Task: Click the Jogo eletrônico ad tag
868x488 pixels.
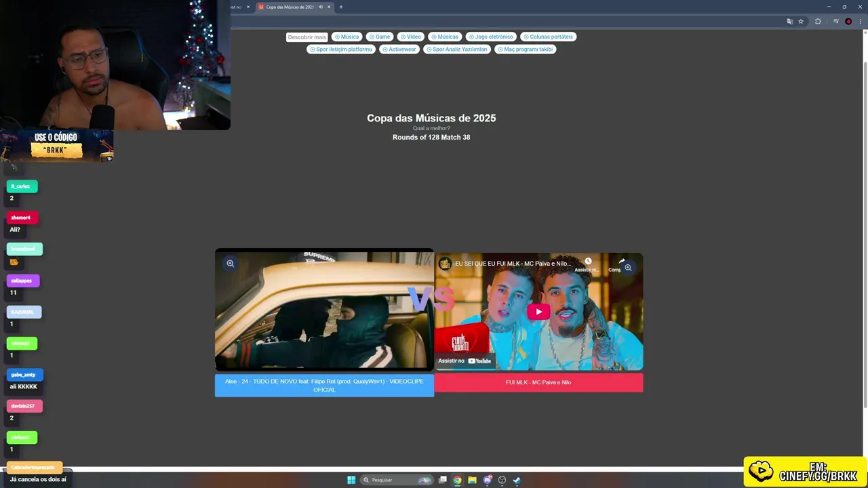Action: (x=490, y=37)
